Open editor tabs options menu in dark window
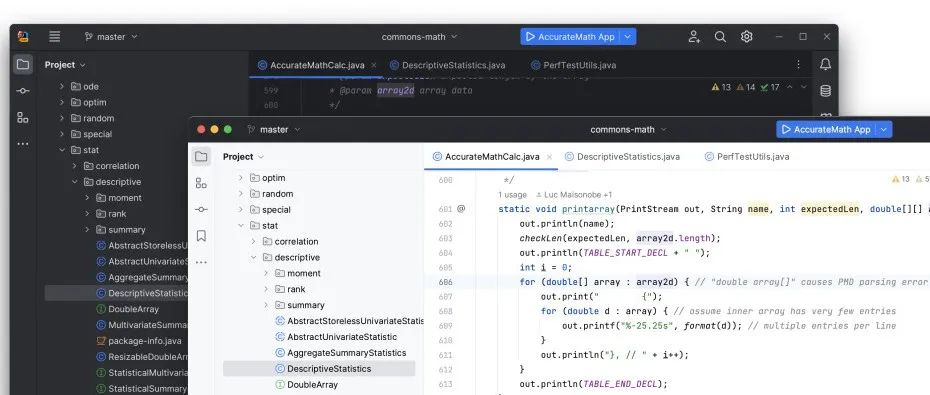 (x=798, y=65)
